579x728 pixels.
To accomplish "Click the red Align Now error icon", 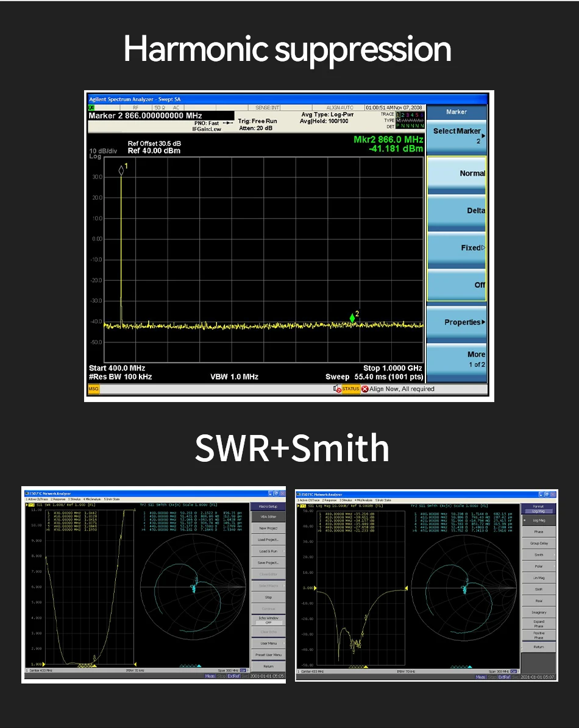I will click(365, 389).
